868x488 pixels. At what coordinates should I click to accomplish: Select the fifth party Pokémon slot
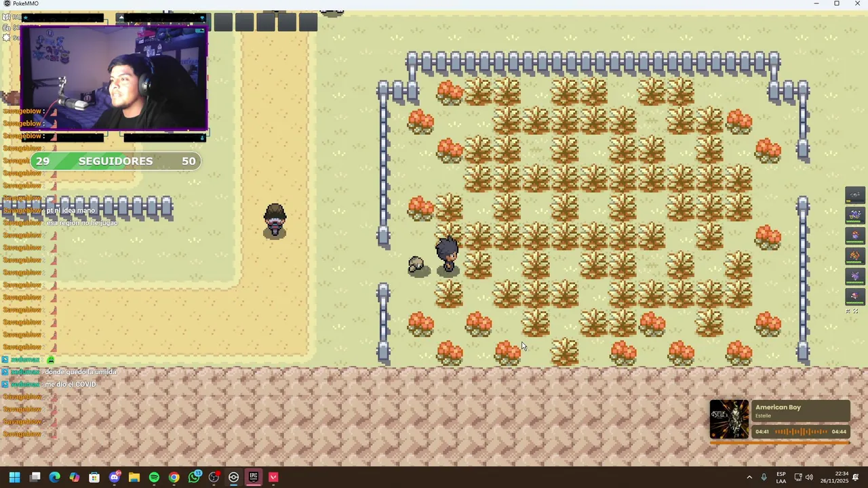(x=854, y=276)
